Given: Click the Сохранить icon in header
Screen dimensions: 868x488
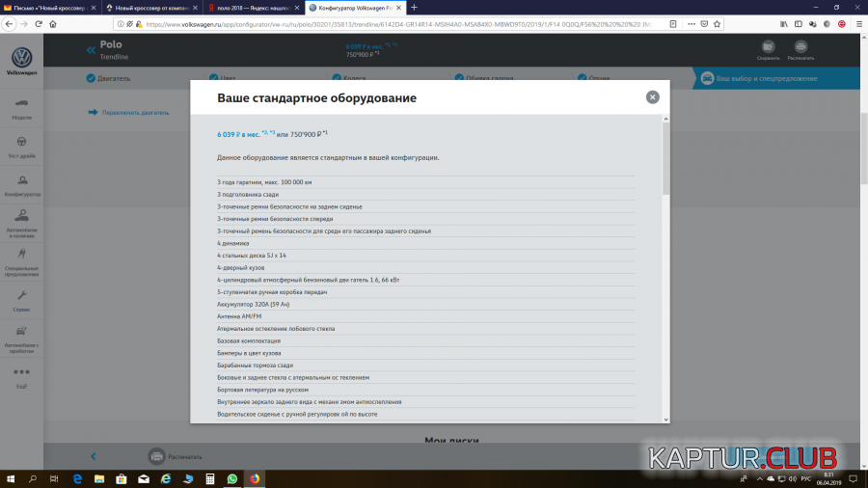Looking at the screenshot, I should [768, 49].
